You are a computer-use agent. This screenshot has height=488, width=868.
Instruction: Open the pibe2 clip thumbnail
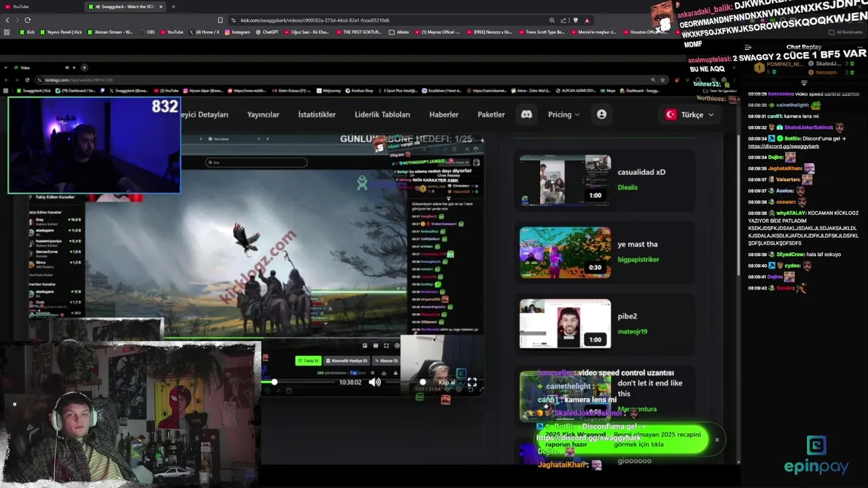[x=565, y=324]
